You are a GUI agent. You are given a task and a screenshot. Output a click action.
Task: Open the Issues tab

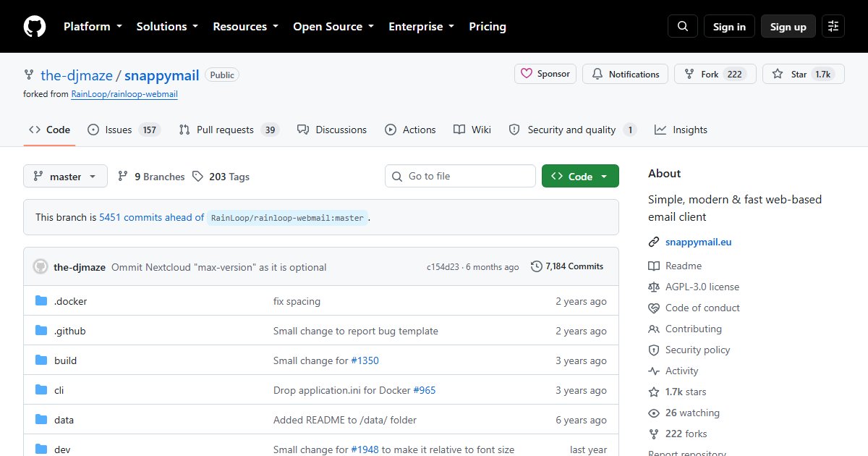[123, 130]
